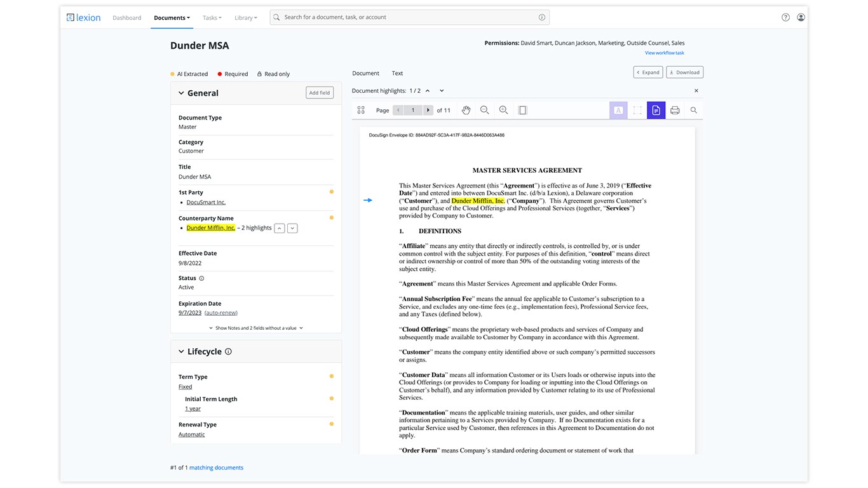Click the 9/8/2022 effective date value
Viewport: 868px width, 488px height.
pyautogui.click(x=190, y=262)
